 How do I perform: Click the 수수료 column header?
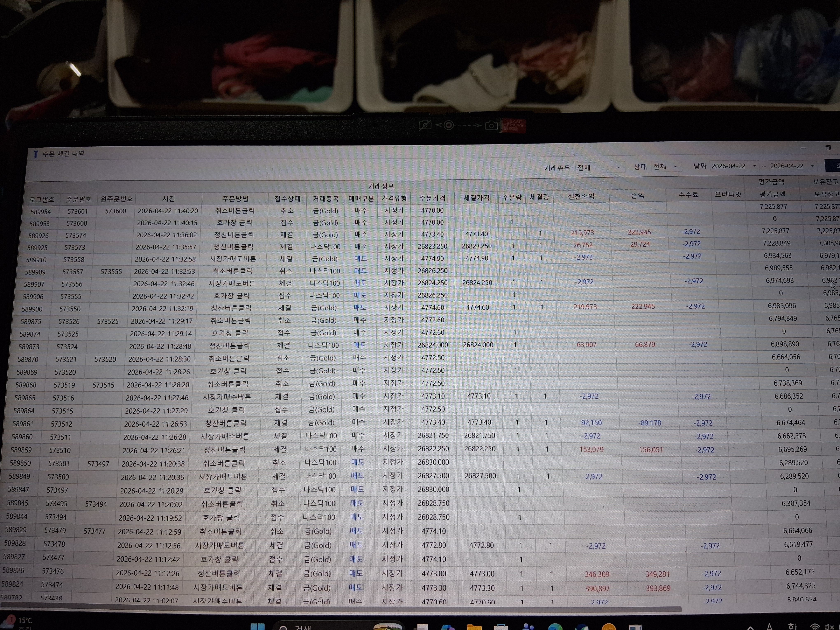(688, 194)
